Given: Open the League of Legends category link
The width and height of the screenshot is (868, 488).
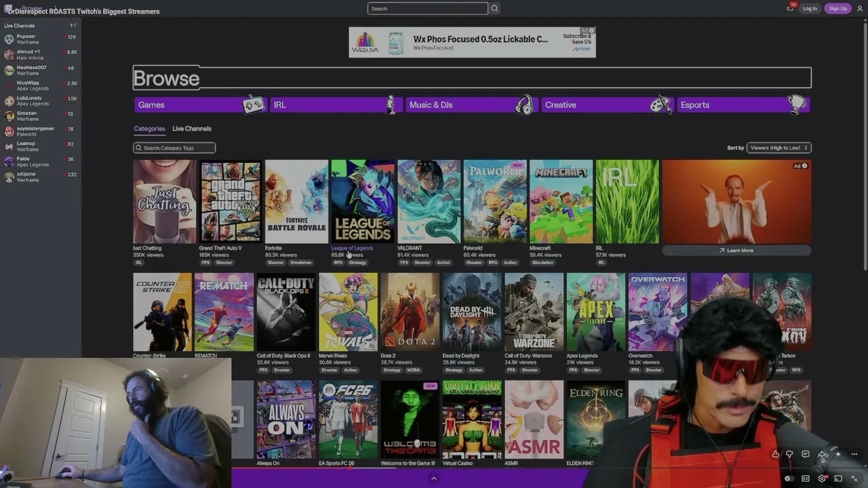Looking at the screenshot, I should (352, 248).
